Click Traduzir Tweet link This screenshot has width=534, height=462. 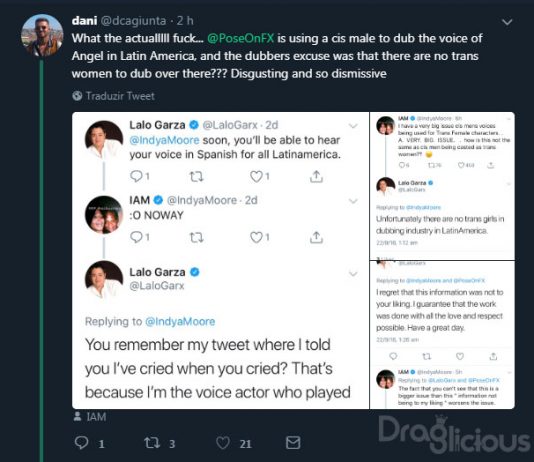tap(120, 96)
